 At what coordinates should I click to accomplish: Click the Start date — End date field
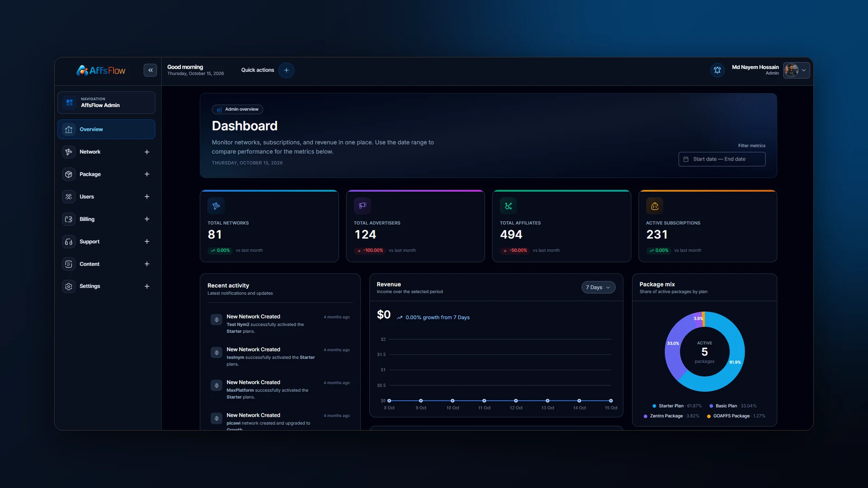(722, 159)
